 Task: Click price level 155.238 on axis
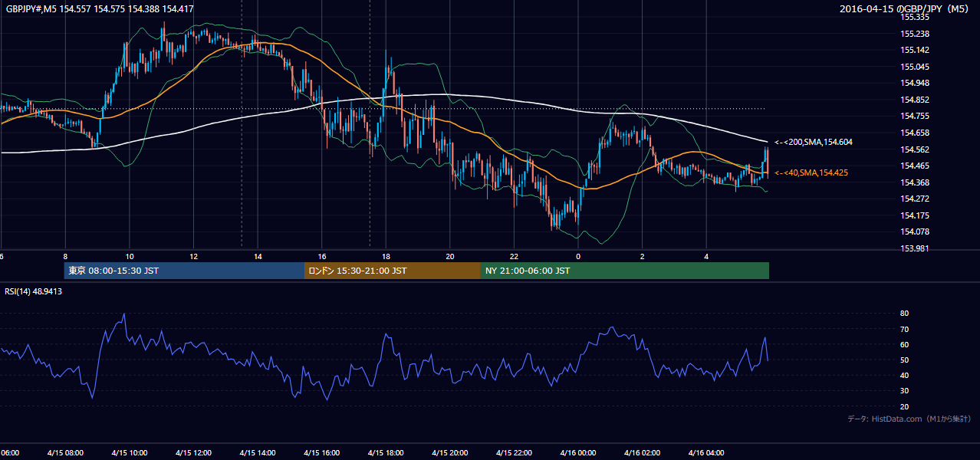pos(915,34)
